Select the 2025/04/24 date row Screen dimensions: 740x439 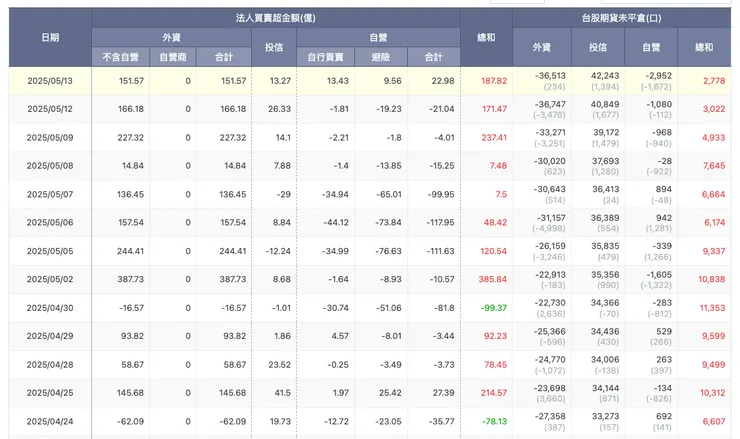[370, 422]
